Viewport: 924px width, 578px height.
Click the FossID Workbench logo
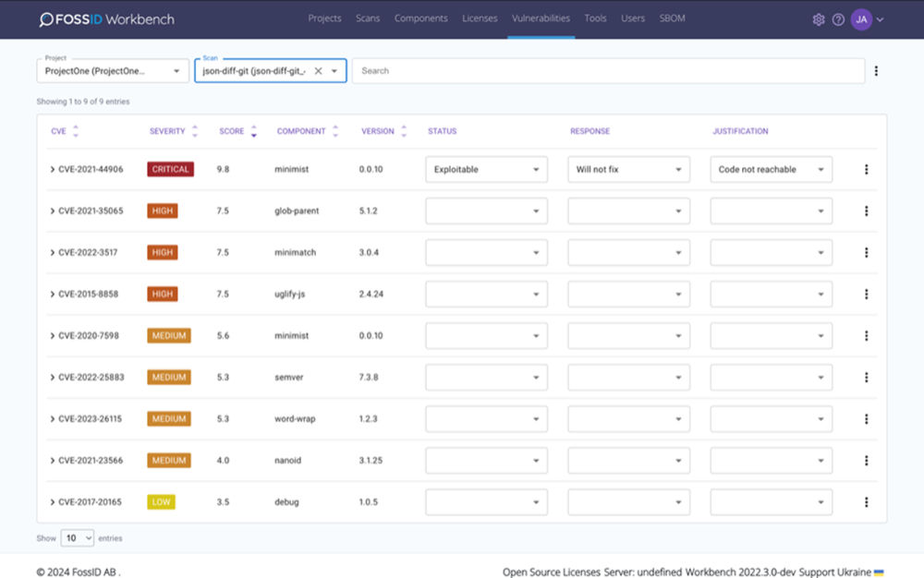pyautogui.click(x=106, y=19)
